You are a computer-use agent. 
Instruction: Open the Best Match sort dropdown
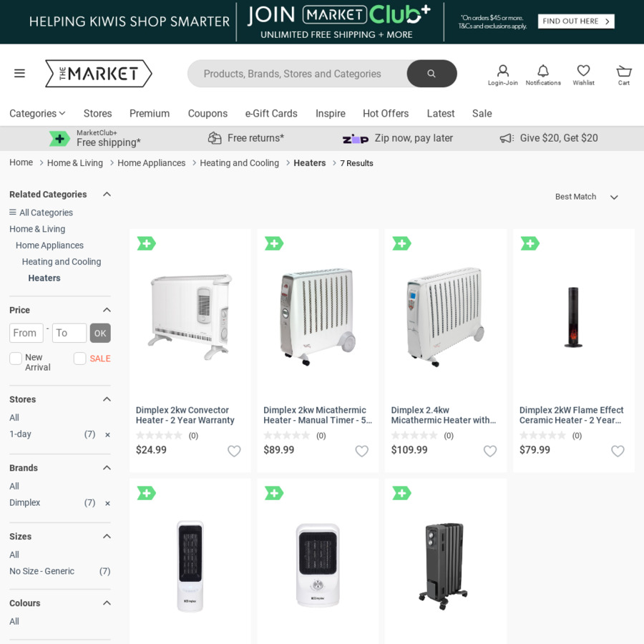tap(586, 197)
